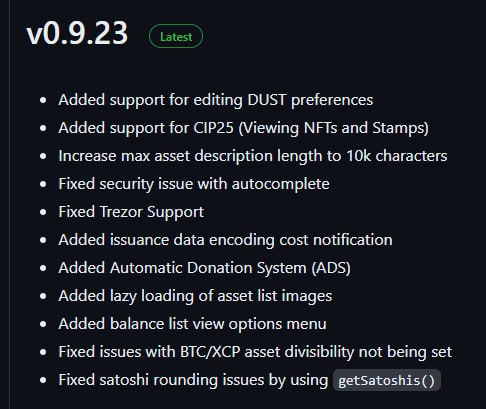Select the 10k characters text
The image size is (486, 409).
[397, 156]
